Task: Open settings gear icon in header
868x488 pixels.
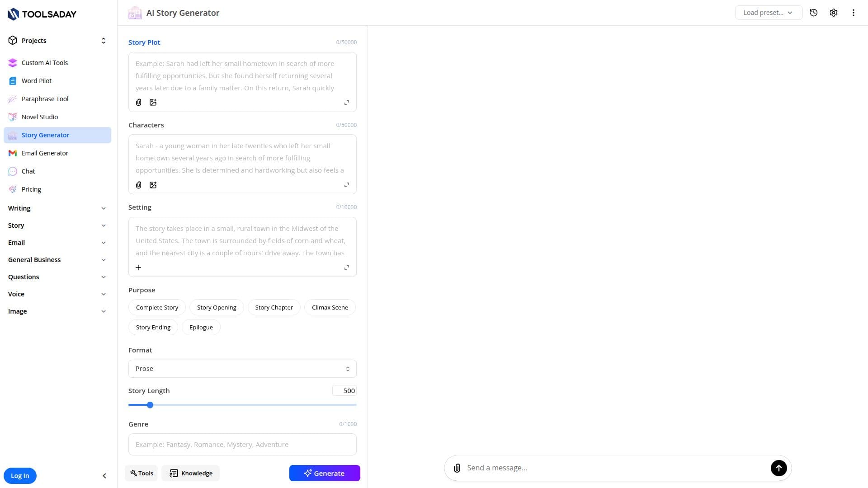Action: [x=834, y=13]
